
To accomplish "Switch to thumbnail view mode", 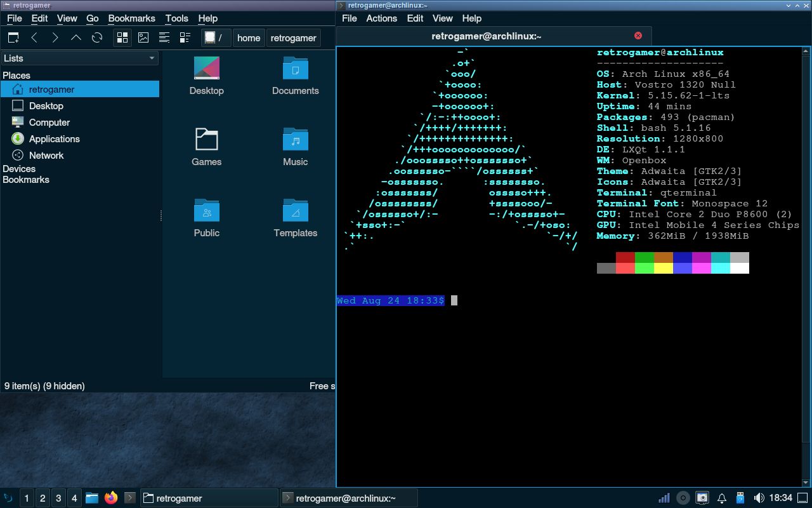I will point(143,37).
